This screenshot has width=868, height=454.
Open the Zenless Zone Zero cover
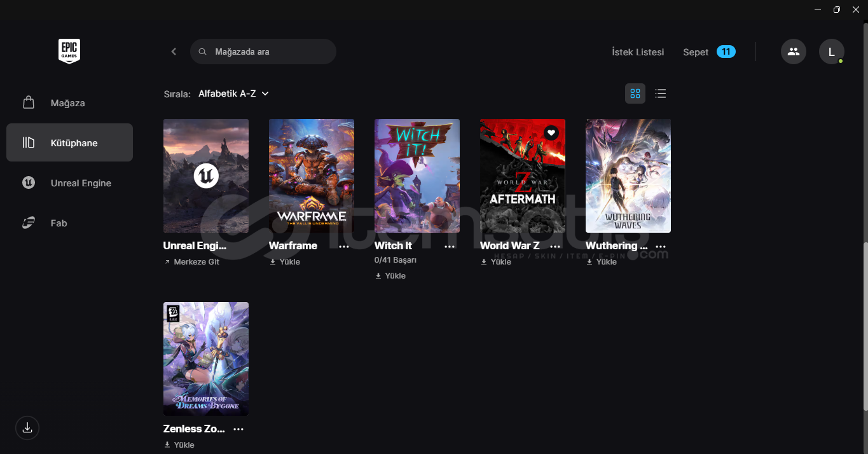tap(206, 359)
